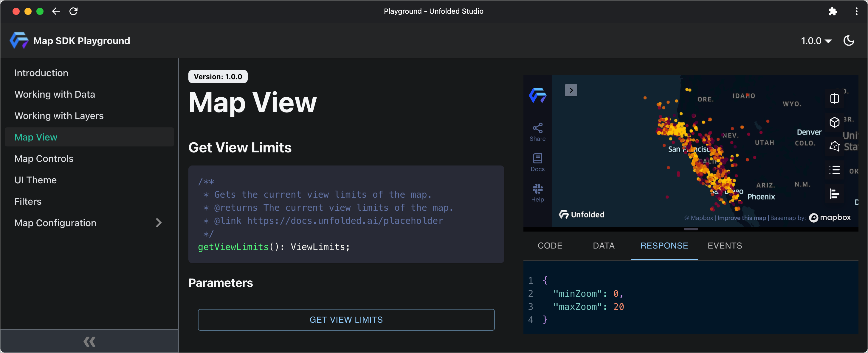Expand the Map Configuration submenu
Image resolution: width=868 pixels, height=353 pixels.
point(159,223)
